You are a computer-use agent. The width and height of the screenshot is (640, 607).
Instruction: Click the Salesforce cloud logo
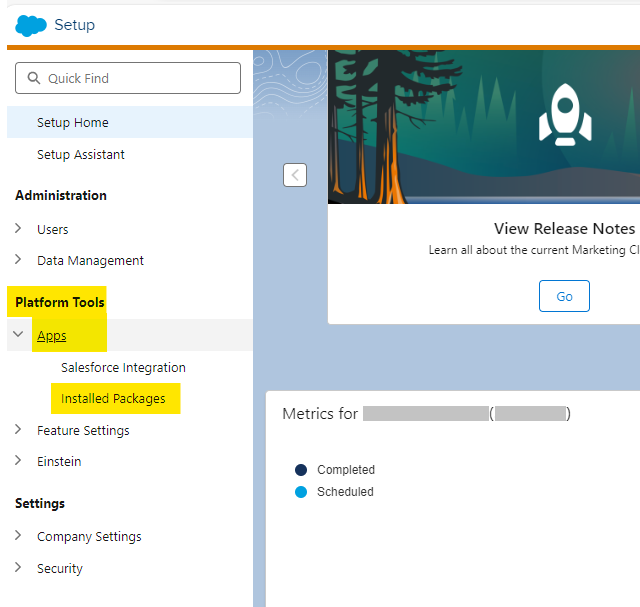click(30, 25)
